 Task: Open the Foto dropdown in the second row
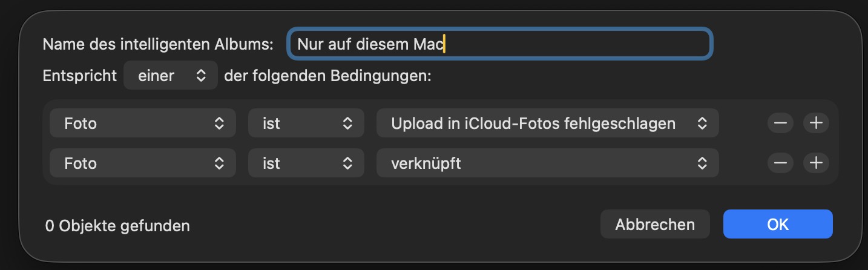click(142, 163)
